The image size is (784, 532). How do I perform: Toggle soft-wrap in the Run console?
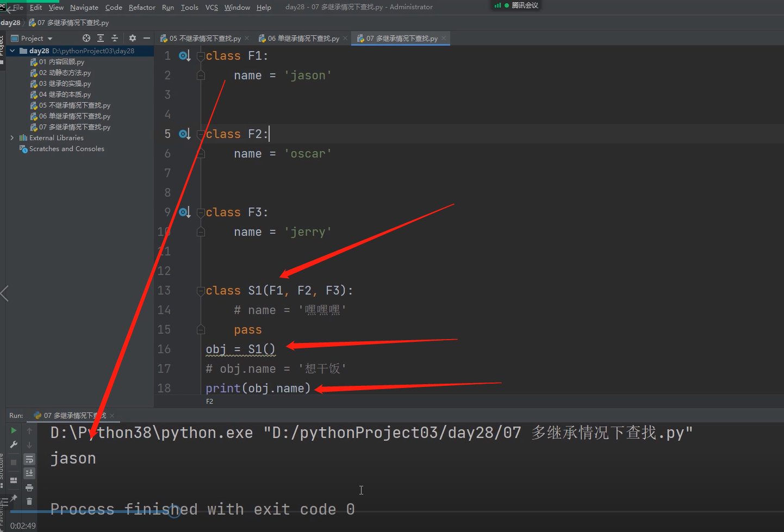29,459
